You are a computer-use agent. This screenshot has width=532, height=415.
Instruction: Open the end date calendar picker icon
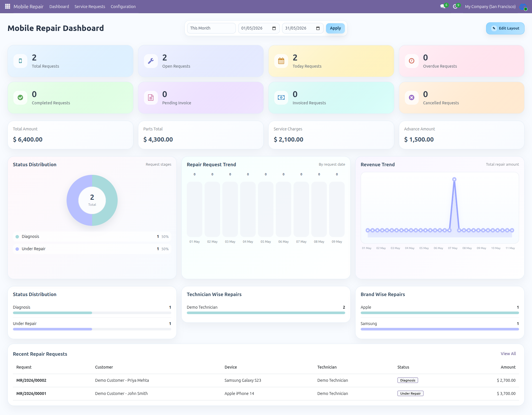pyautogui.click(x=318, y=28)
